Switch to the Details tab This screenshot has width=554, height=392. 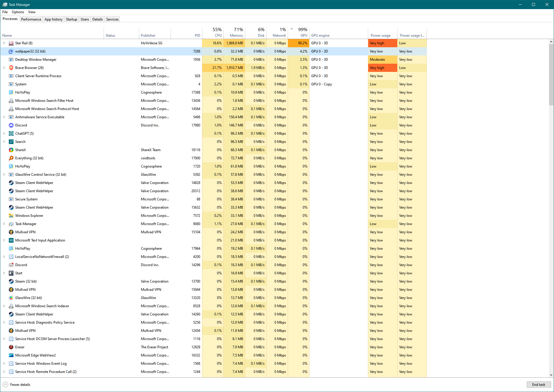pos(97,19)
